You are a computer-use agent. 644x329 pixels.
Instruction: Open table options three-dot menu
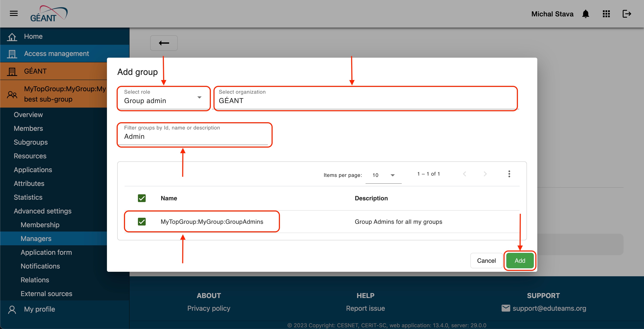pos(509,174)
